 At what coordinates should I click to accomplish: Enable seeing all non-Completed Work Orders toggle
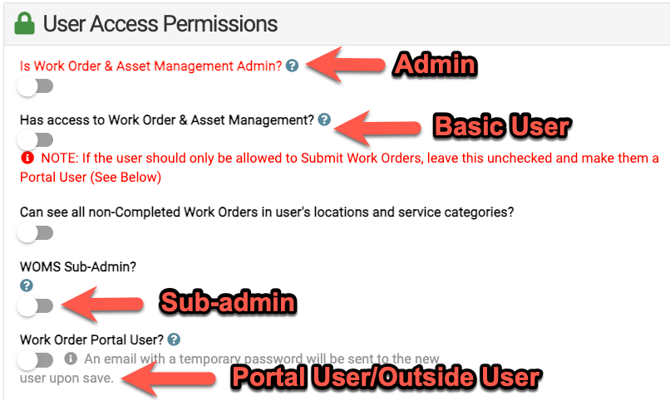click(x=35, y=233)
